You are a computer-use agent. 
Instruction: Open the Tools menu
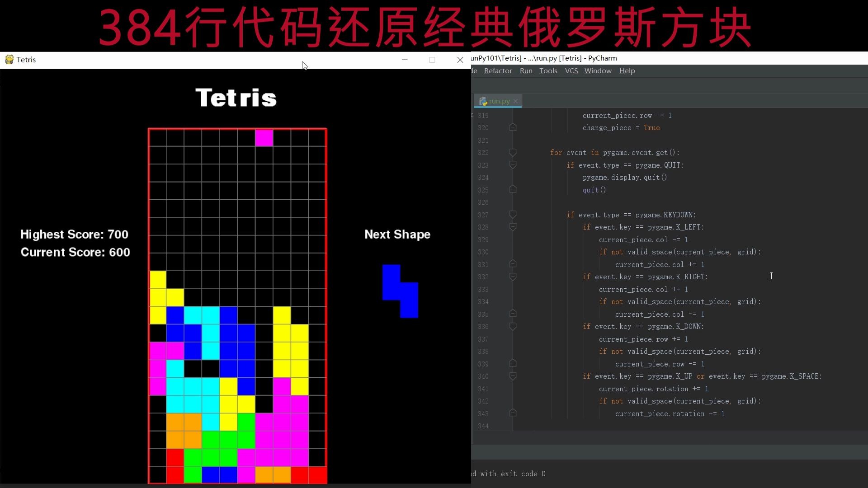547,71
